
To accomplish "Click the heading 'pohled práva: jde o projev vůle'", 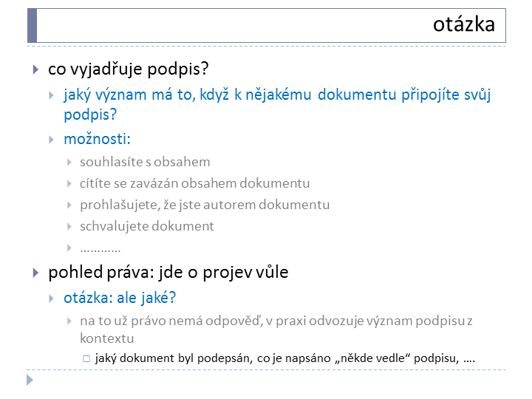I will tap(168, 272).
